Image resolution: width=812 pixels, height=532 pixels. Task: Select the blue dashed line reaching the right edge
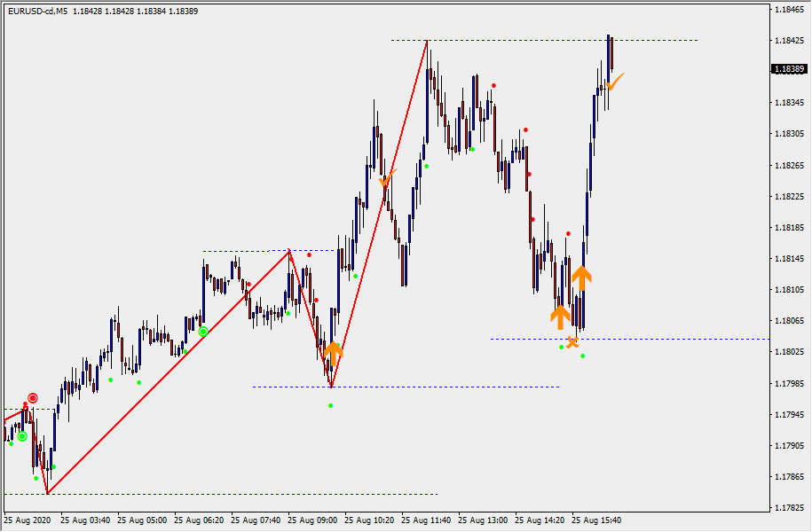pos(666,339)
